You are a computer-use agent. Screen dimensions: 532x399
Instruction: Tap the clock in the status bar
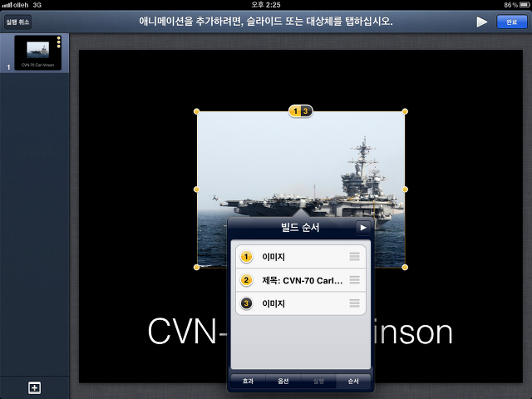(x=266, y=5)
